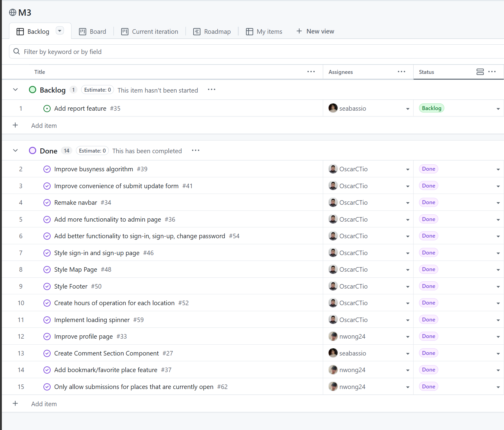The width and height of the screenshot is (504, 430).
Task: Open assignee dropdown for Add report feature
Action: click(408, 109)
